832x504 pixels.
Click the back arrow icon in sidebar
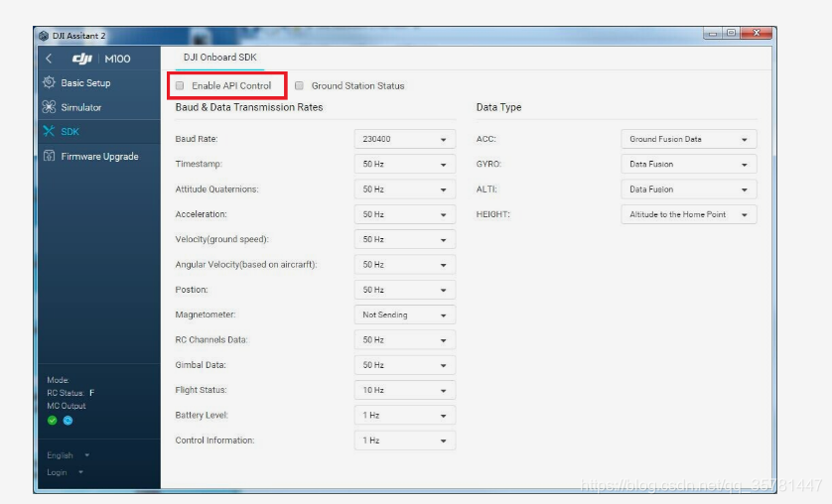tap(49, 59)
